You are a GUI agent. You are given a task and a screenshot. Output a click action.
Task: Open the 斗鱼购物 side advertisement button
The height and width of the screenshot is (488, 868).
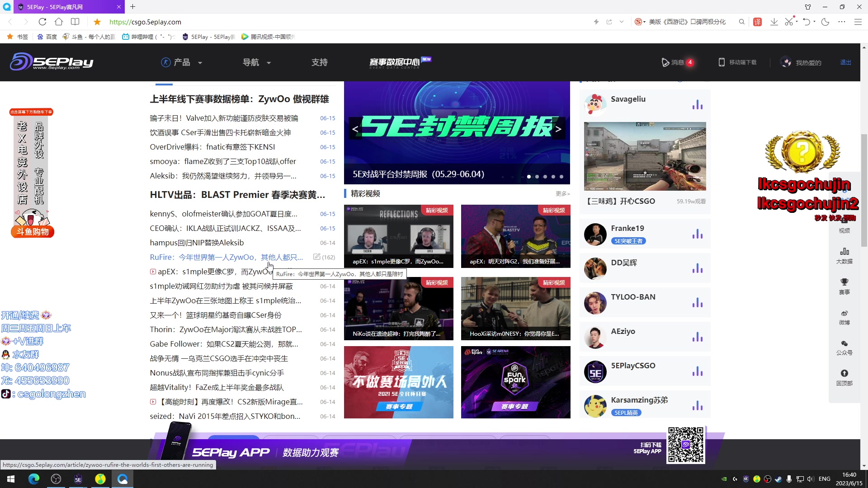pos(33,231)
